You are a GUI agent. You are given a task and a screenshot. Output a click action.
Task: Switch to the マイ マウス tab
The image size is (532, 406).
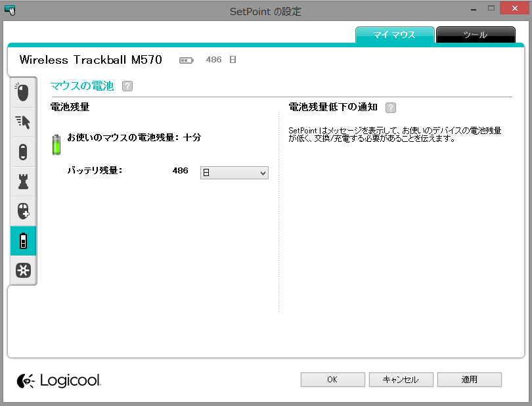click(395, 35)
